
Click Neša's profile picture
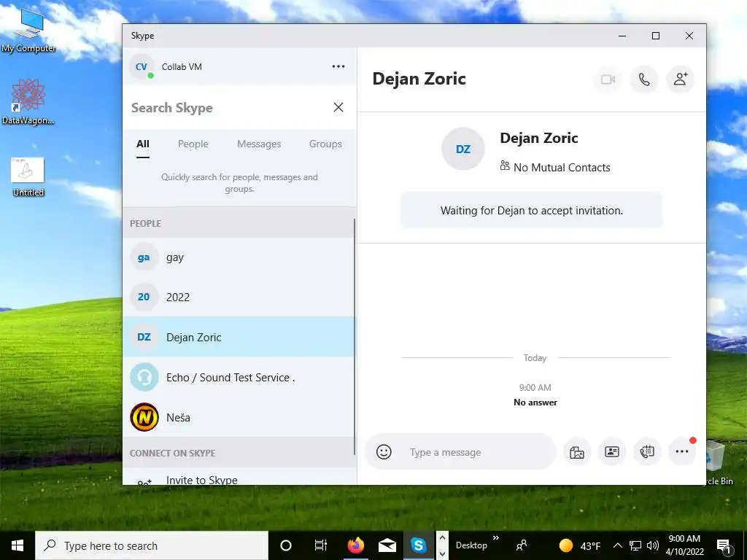pos(144,418)
